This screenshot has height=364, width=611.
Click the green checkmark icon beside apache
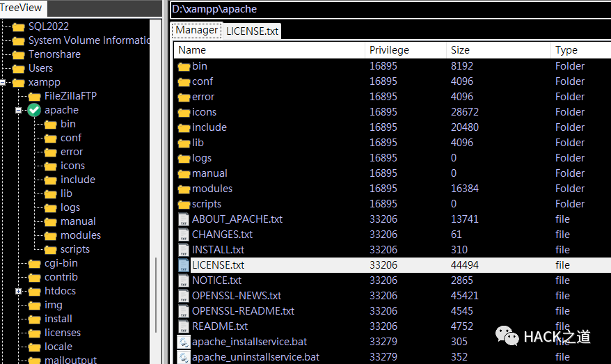(x=34, y=110)
